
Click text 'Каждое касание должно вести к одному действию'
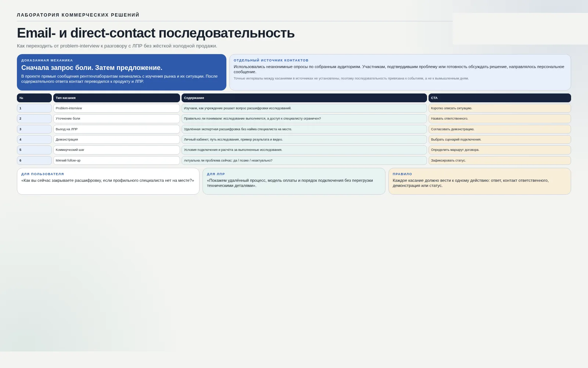[471, 183]
